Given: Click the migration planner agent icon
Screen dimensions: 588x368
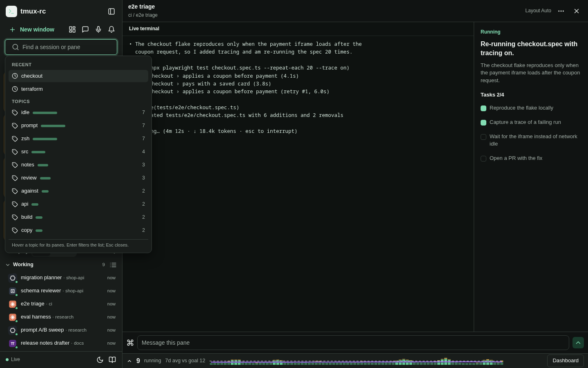Looking at the screenshot, I should point(13,278).
